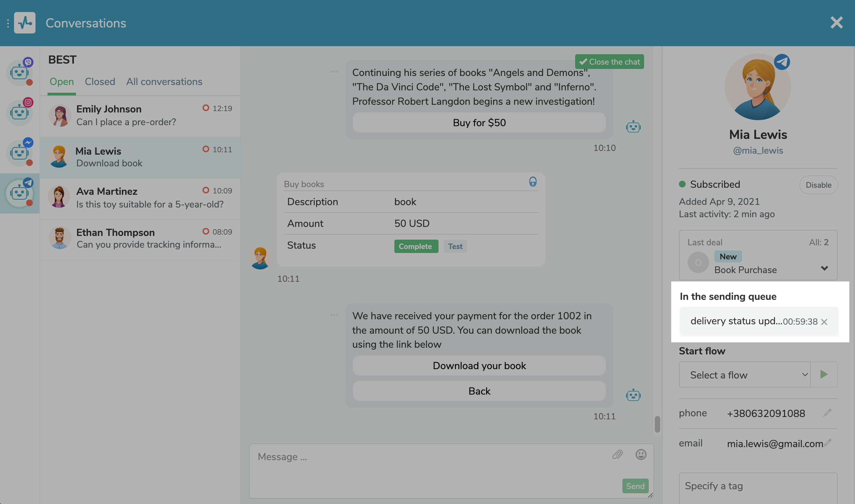
Task: Edit email with pencil icon
Action: 828,442
